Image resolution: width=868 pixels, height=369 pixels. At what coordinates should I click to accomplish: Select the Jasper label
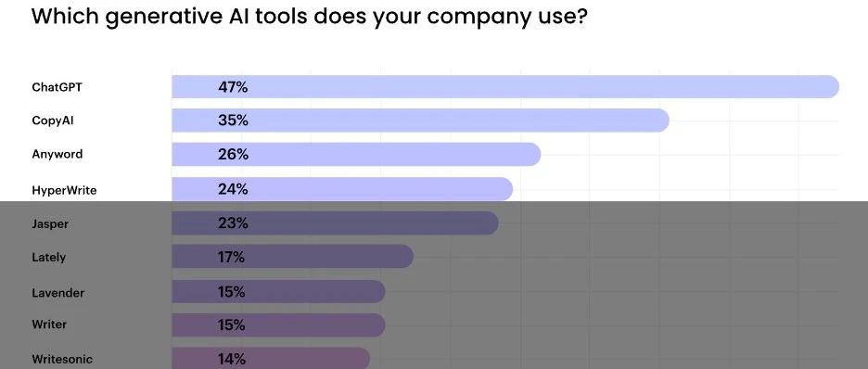click(50, 224)
